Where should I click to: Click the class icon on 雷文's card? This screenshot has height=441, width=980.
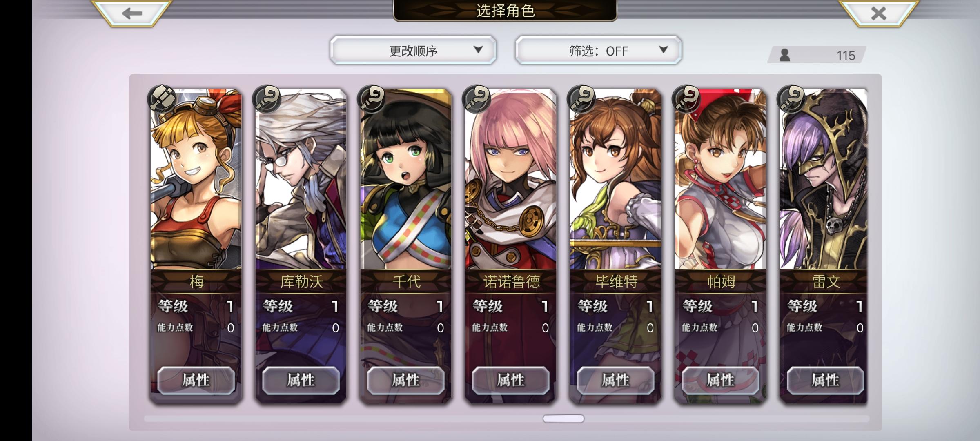[791, 99]
